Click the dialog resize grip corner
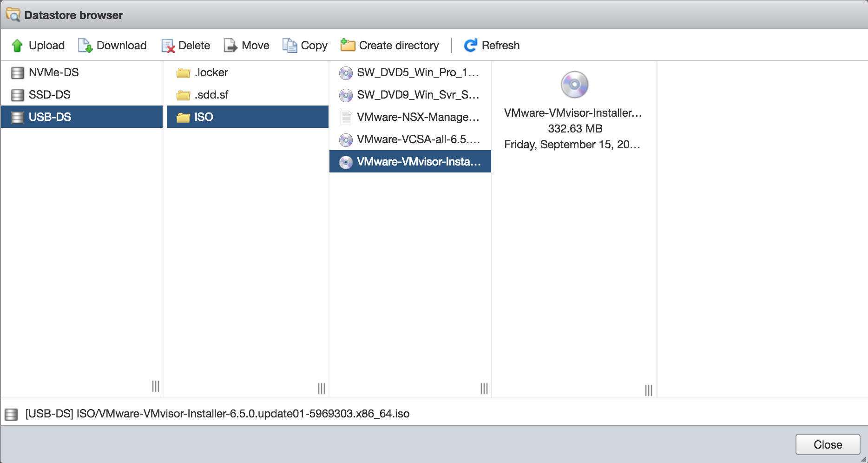The width and height of the screenshot is (868, 463). coord(863,459)
